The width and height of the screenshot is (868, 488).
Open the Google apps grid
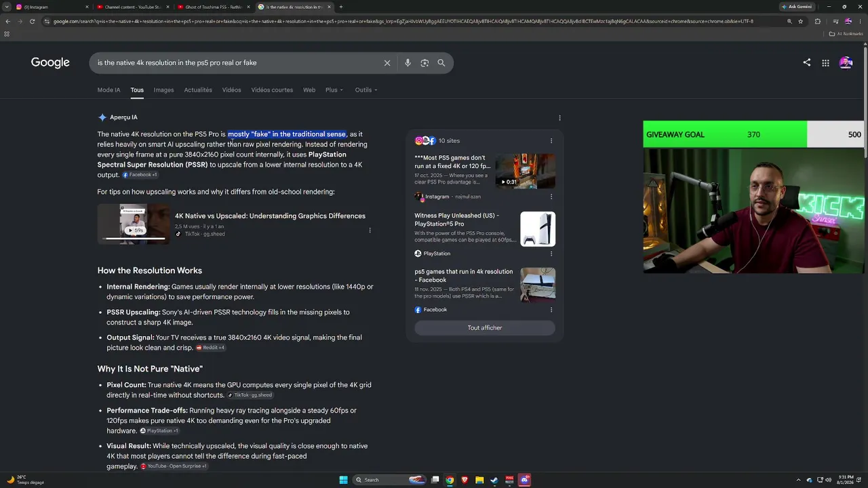[825, 63]
